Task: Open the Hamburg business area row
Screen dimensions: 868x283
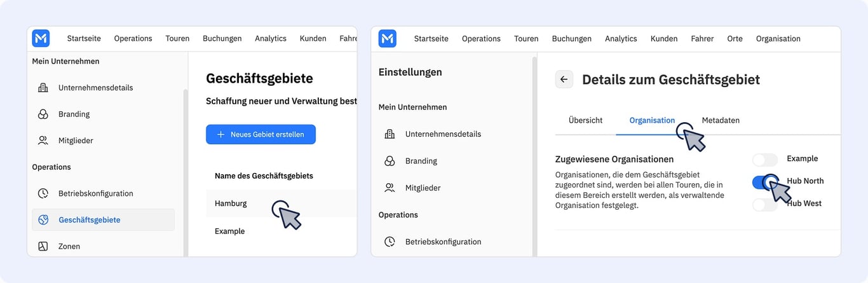Action: click(281, 204)
